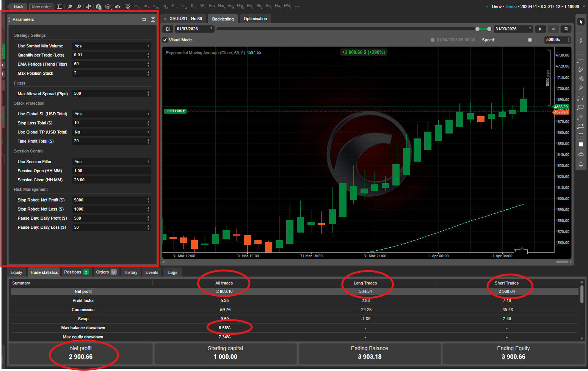Take a chart snapshot with camera icon
Screen dimensions: 588x371
point(581,154)
